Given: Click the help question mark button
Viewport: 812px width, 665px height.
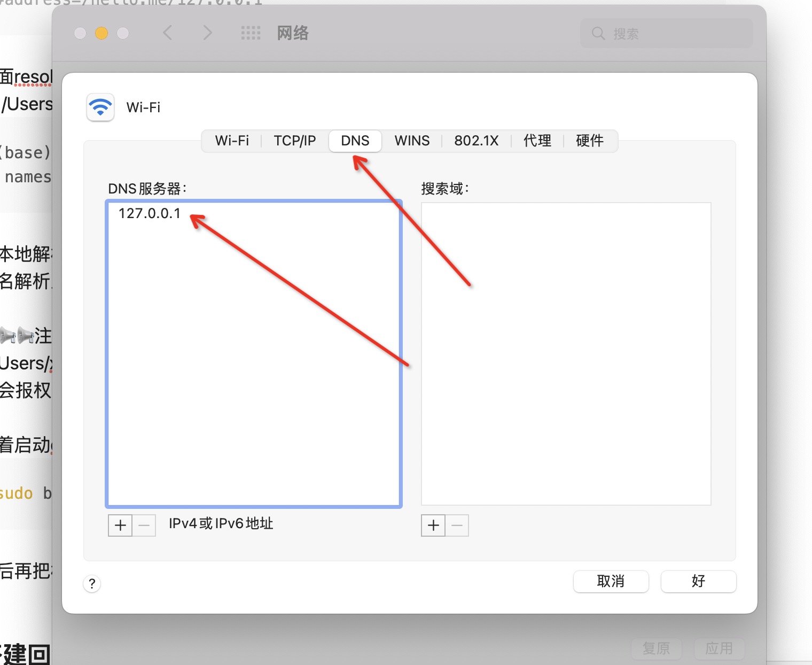Looking at the screenshot, I should point(92,584).
